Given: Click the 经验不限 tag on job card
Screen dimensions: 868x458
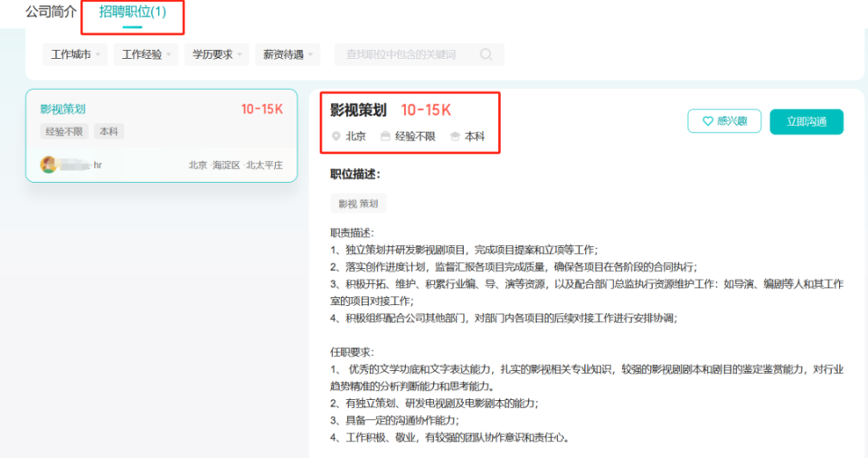Looking at the screenshot, I should coord(64,131).
